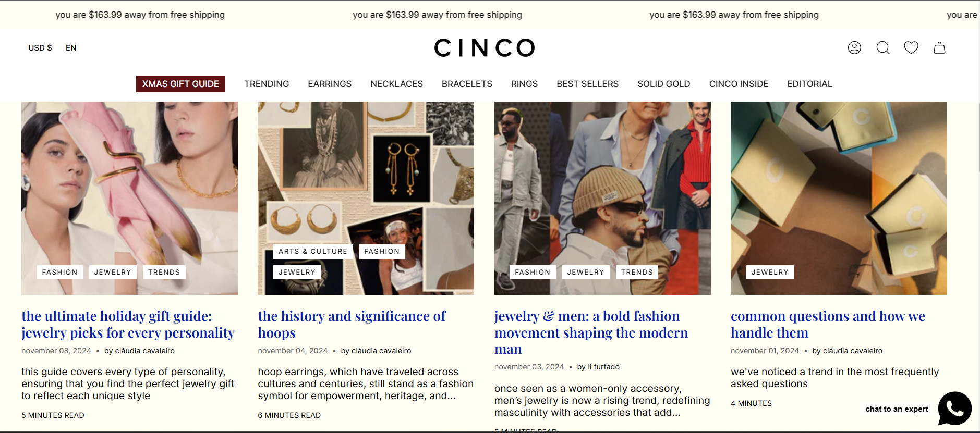The height and width of the screenshot is (433, 980).
Task: Select the TRENDS tag on the men's jewelry post
Action: 637,272
